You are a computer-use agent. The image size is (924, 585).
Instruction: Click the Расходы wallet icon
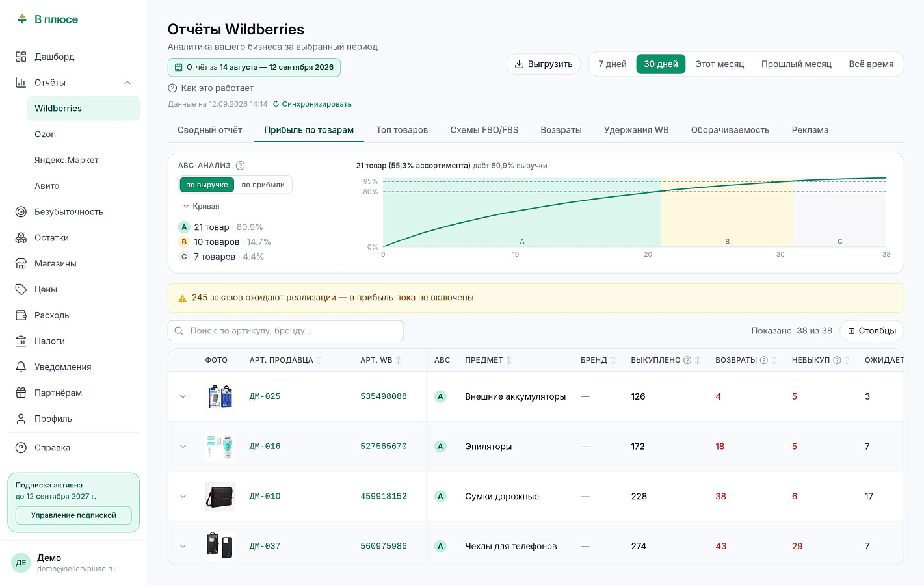(x=21, y=315)
